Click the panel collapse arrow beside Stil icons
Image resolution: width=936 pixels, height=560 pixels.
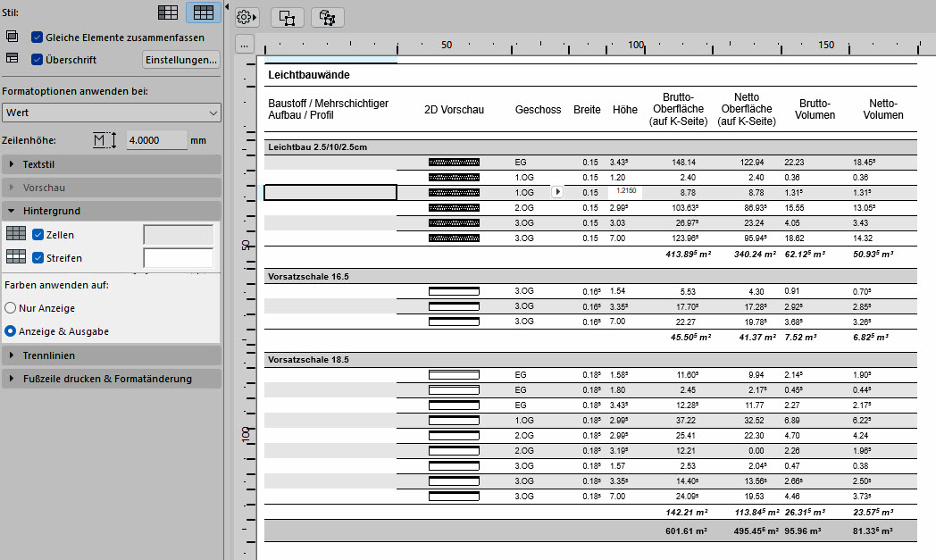point(227,7)
